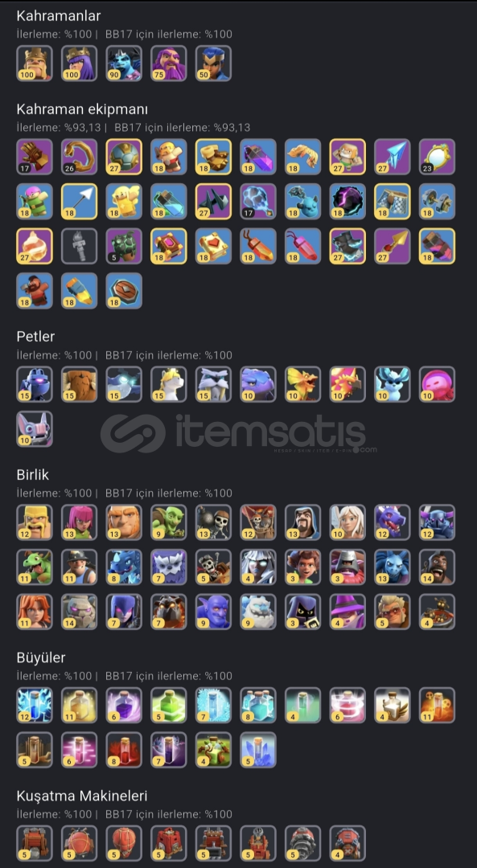Select the Archer troop icon
This screenshot has height=868, width=477.
pyautogui.click(x=79, y=522)
